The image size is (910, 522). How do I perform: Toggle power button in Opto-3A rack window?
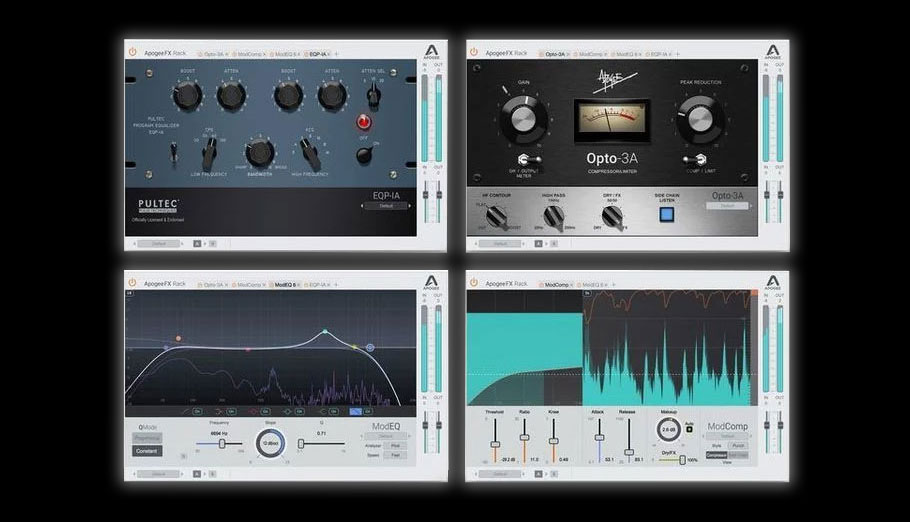[x=474, y=52]
